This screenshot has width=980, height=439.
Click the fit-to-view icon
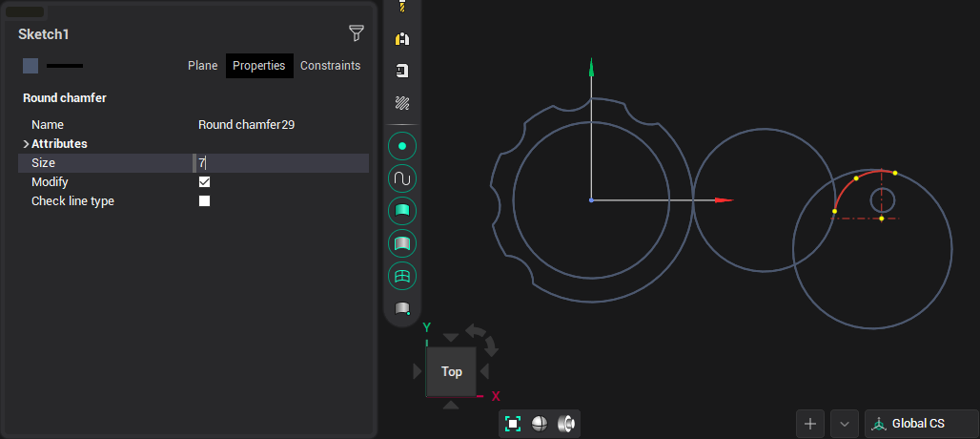point(513,424)
